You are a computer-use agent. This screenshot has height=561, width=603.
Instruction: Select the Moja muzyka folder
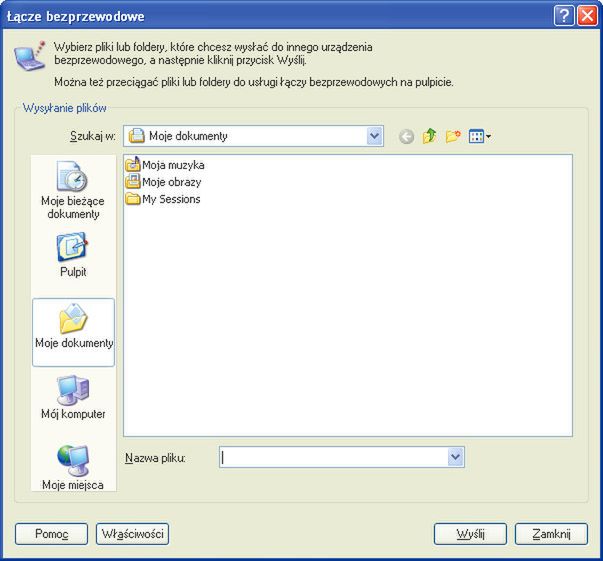(x=165, y=165)
